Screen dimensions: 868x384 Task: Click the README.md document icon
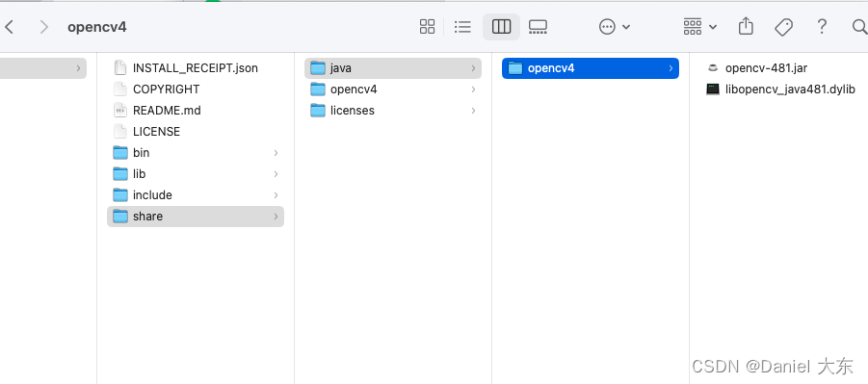click(120, 110)
